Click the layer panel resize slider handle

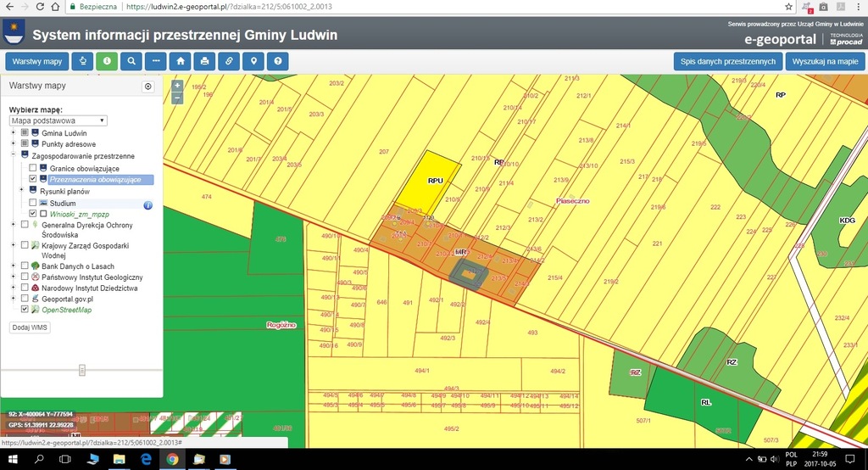(82, 369)
